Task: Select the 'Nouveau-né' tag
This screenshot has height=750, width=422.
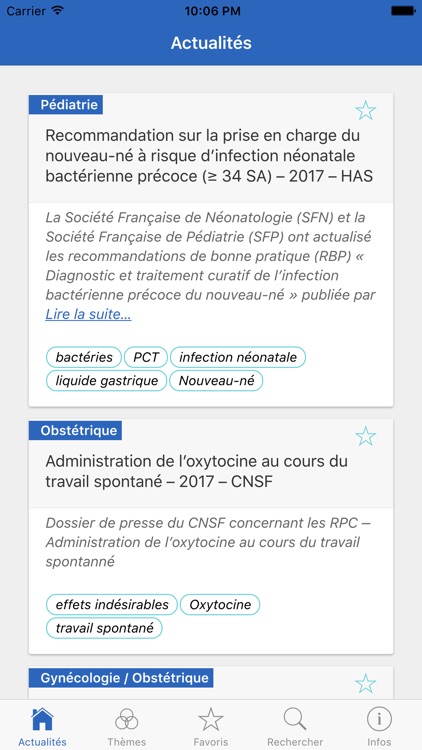Action: [216, 381]
